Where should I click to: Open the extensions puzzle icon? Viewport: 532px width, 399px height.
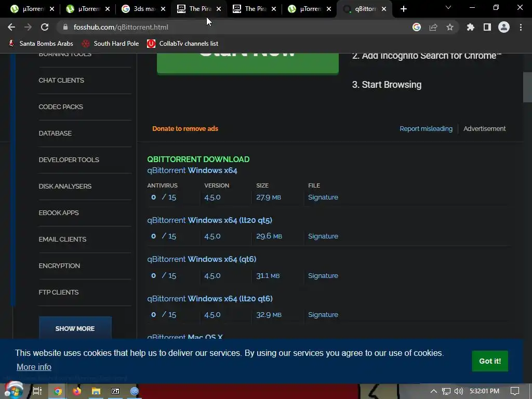point(470,27)
